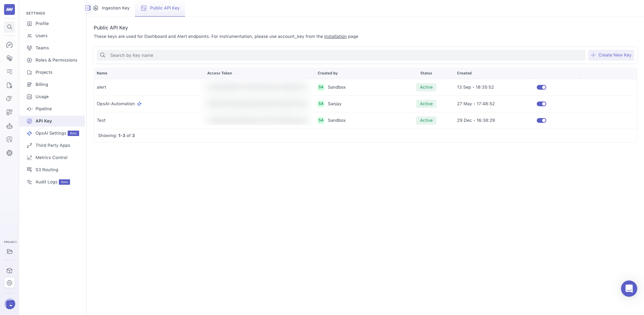Open the dashboard builder grid-plus icon
This screenshot has width=644, height=315.
pyautogui.click(x=9, y=112)
